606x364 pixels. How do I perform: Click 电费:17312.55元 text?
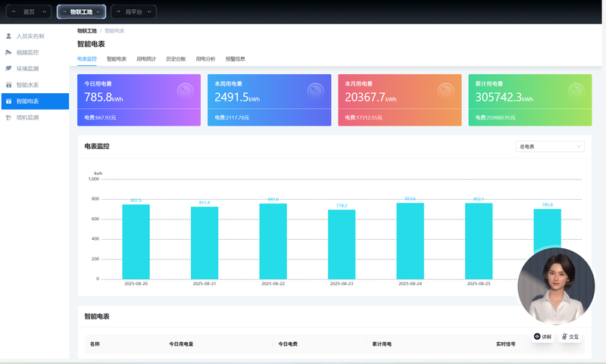[x=364, y=117]
